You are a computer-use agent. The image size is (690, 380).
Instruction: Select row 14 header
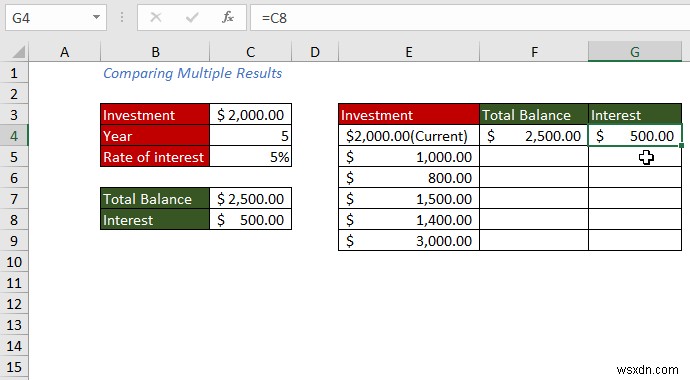tap(14, 346)
